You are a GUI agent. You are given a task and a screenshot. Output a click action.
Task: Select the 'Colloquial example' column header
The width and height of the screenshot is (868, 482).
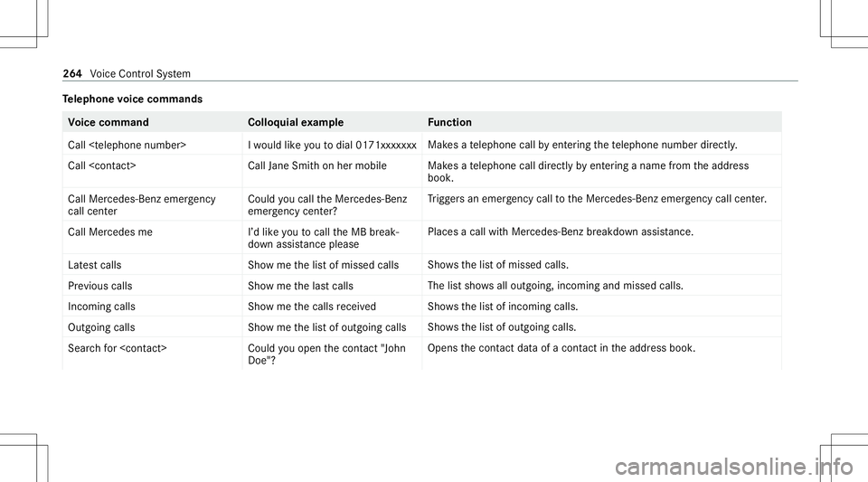pyautogui.click(x=296, y=122)
